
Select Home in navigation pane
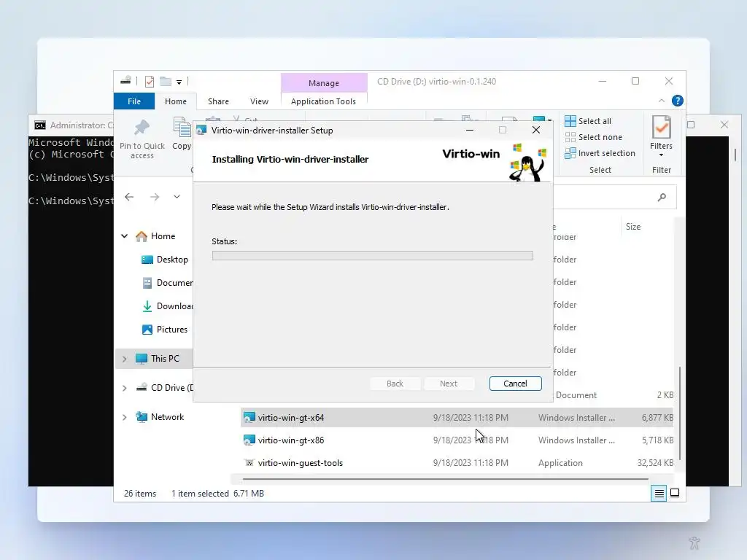click(163, 236)
